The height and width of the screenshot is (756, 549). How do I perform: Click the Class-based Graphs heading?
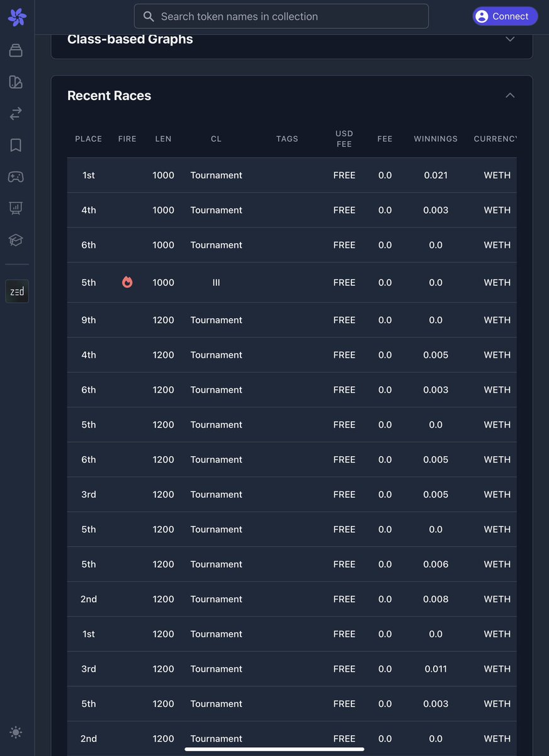click(130, 39)
